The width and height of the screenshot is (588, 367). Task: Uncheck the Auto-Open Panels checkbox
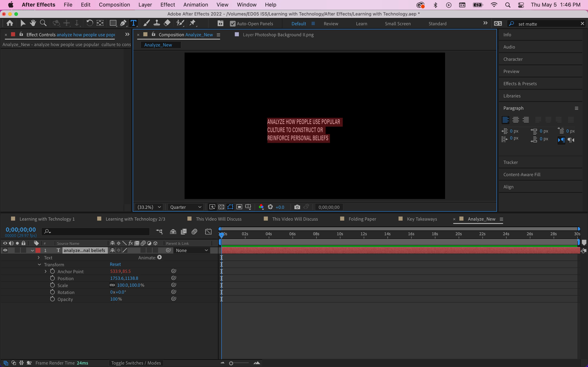pos(233,24)
